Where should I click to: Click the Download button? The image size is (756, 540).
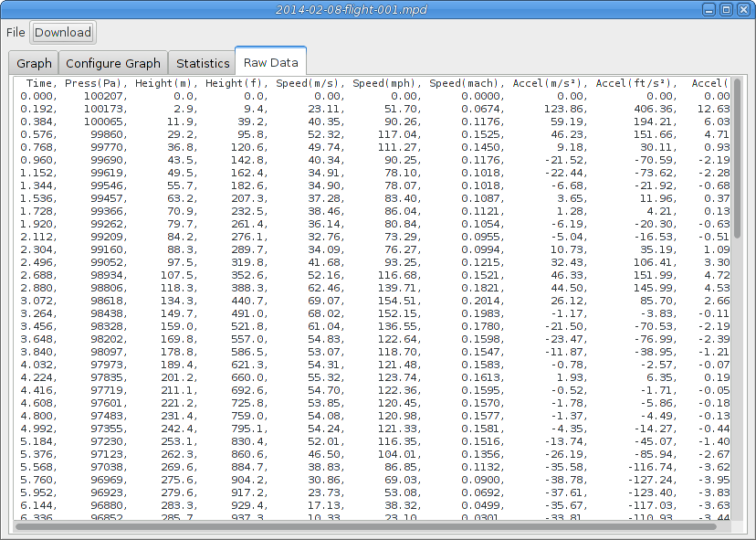(63, 32)
